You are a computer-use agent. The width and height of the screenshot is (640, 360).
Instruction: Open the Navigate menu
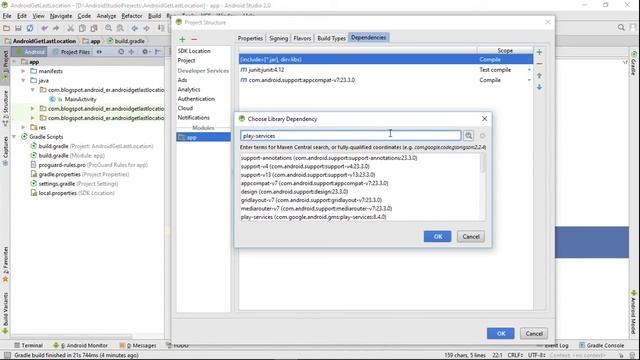pyautogui.click(x=61, y=16)
